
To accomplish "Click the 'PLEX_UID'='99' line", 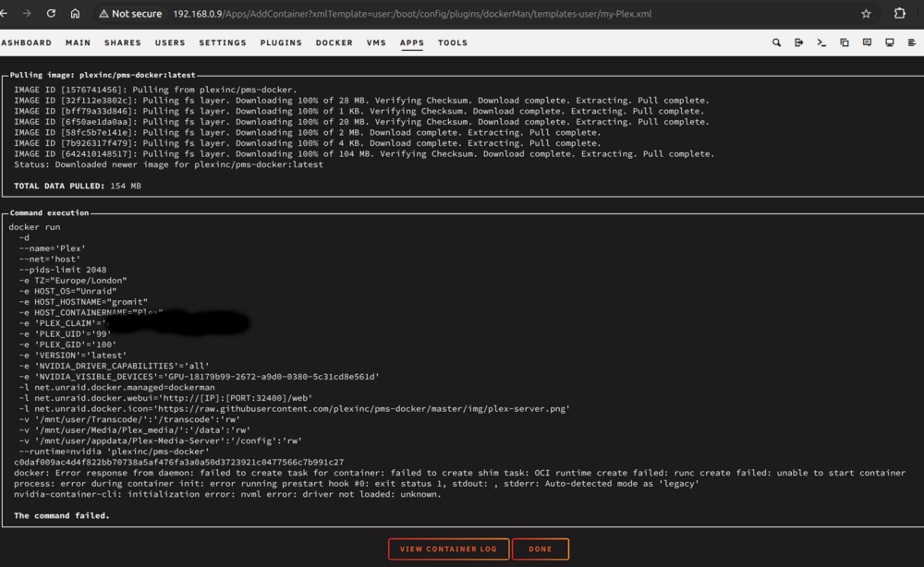I will pyautogui.click(x=65, y=334).
